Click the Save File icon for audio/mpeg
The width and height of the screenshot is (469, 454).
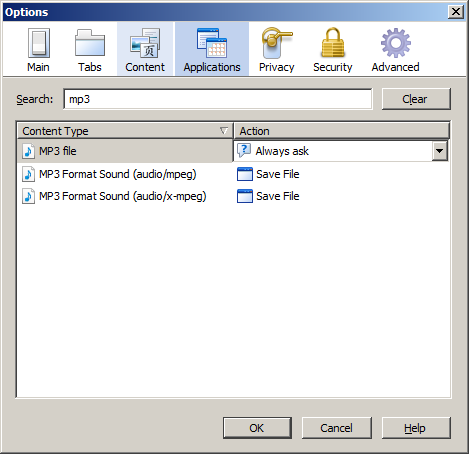[245, 174]
